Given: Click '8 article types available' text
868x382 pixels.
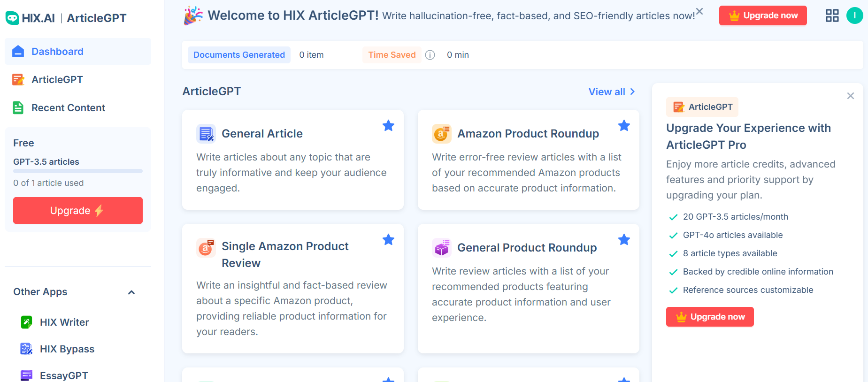Looking at the screenshot, I should point(730,253).
